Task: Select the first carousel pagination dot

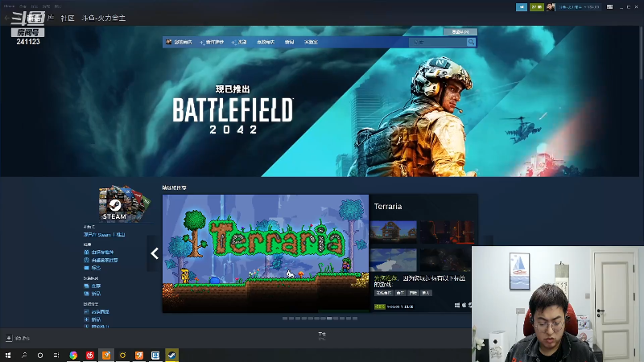Action: pos(285,319)
